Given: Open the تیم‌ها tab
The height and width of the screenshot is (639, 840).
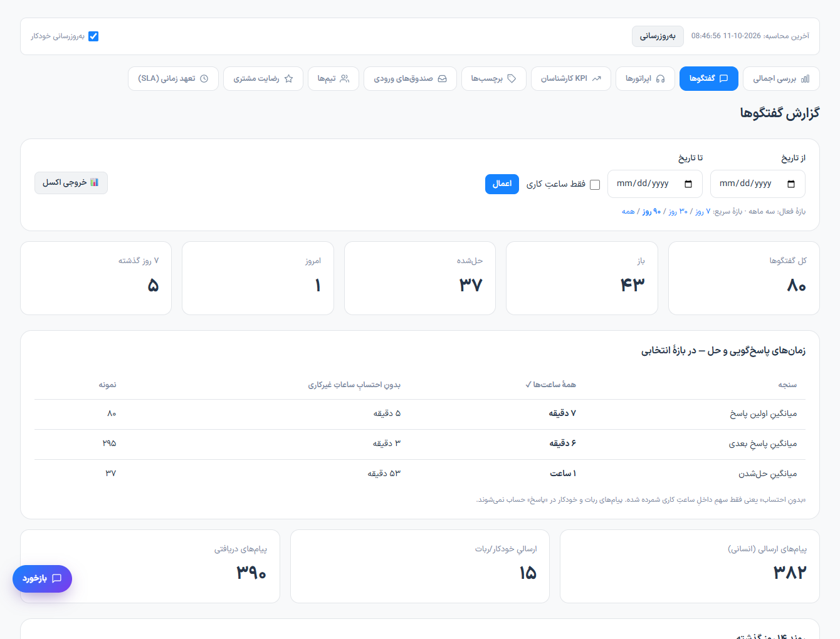Looking at the screenshot, I should (x=333, y=79).
